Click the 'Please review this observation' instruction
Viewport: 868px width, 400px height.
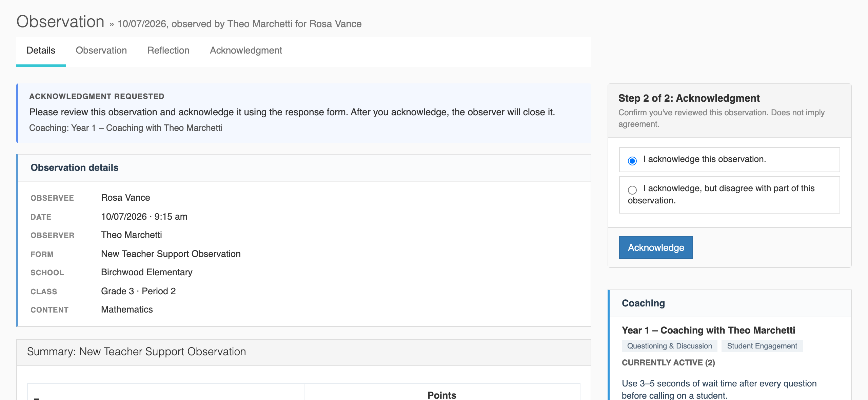click(292, 112)
